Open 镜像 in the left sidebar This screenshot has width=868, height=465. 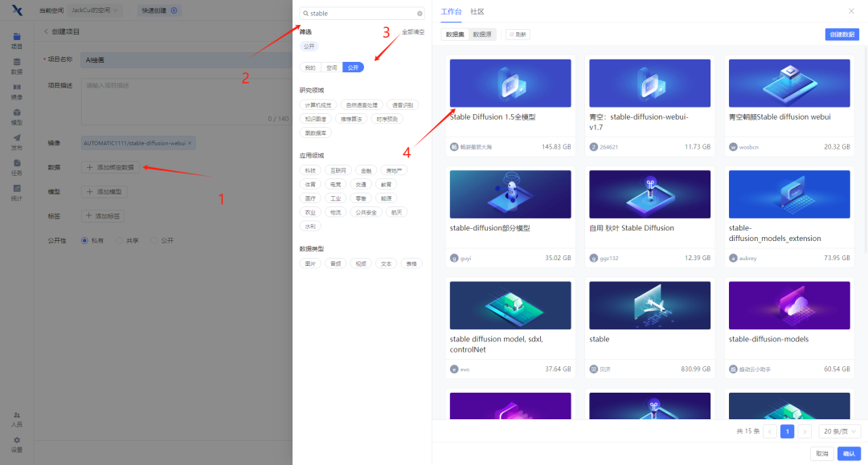pos(17,92)
